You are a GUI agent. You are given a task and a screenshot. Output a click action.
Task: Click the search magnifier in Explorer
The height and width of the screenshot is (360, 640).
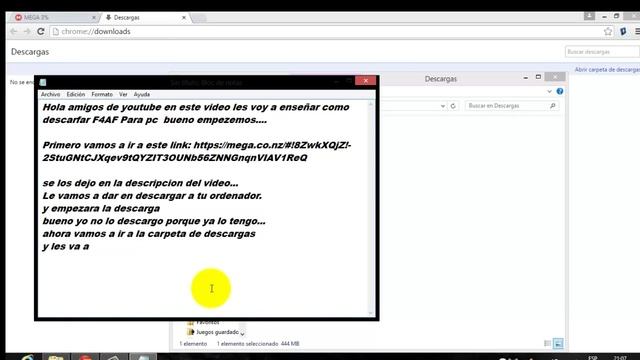point(553,106)
